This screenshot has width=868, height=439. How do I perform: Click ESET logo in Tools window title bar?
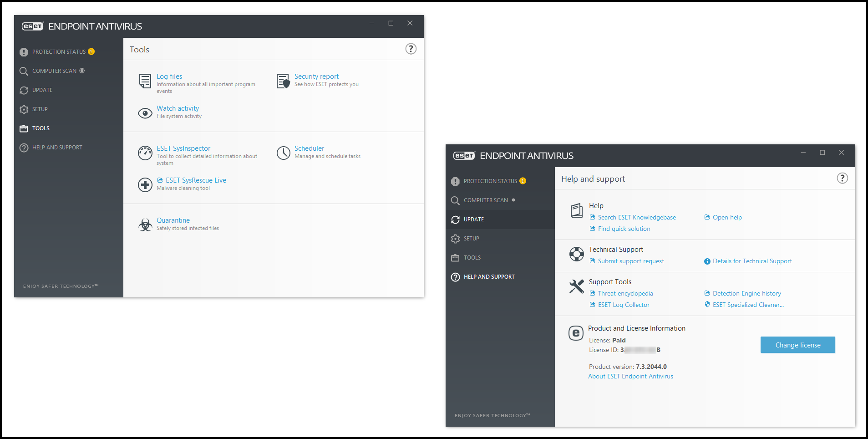[x=33, y=26]
